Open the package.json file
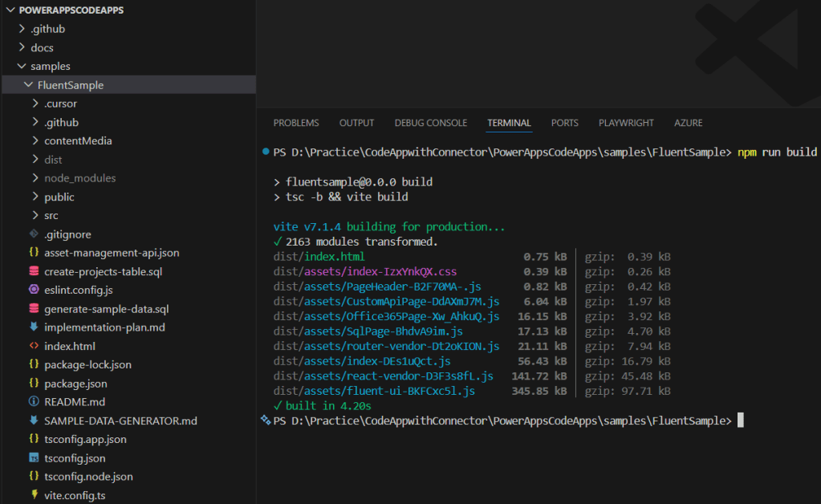 tap(75, 384)
